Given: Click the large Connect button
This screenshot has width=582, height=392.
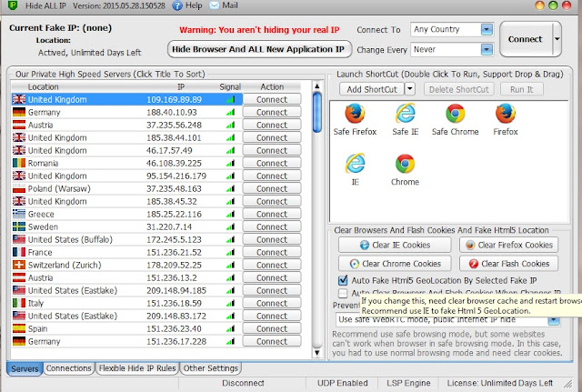Looking at the screenshot, I should coord(525,39).
